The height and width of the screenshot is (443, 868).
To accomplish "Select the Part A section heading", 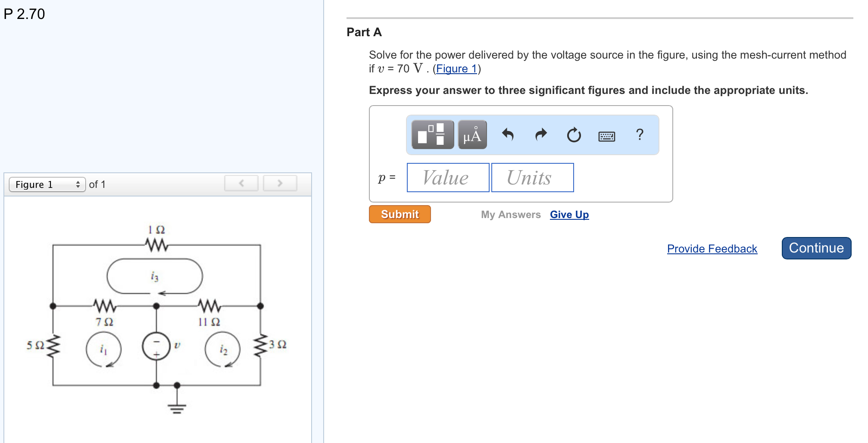I will 363,32.
